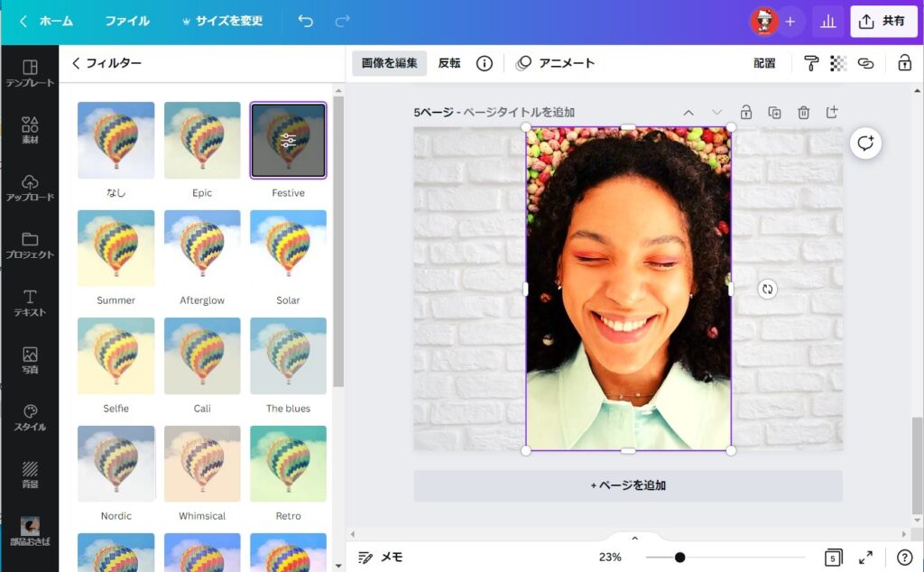Enter fullscreen presentation mode icon
Image resolution: width=924 pixels, height=572 pixels.
[x=865, y=558]
